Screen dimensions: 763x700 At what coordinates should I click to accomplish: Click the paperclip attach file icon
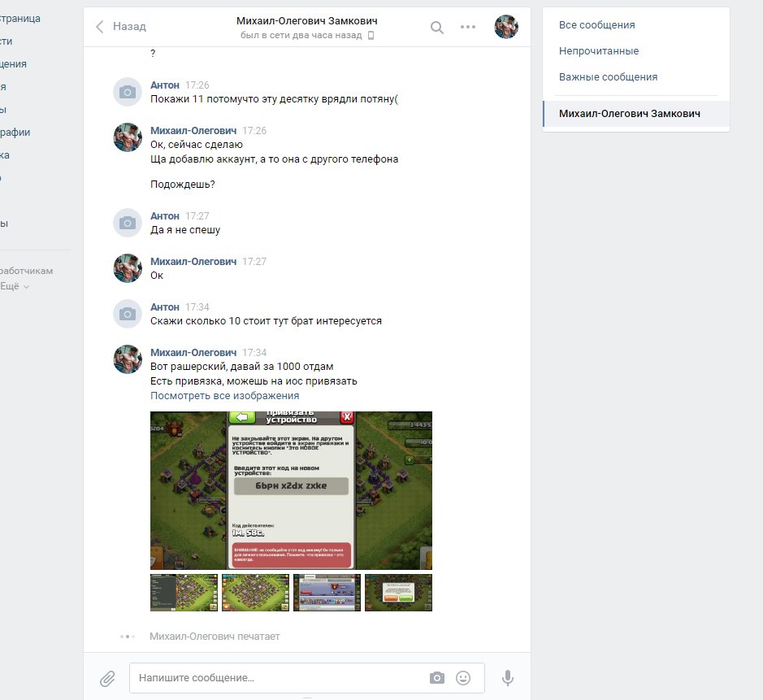tap(107, 678)
